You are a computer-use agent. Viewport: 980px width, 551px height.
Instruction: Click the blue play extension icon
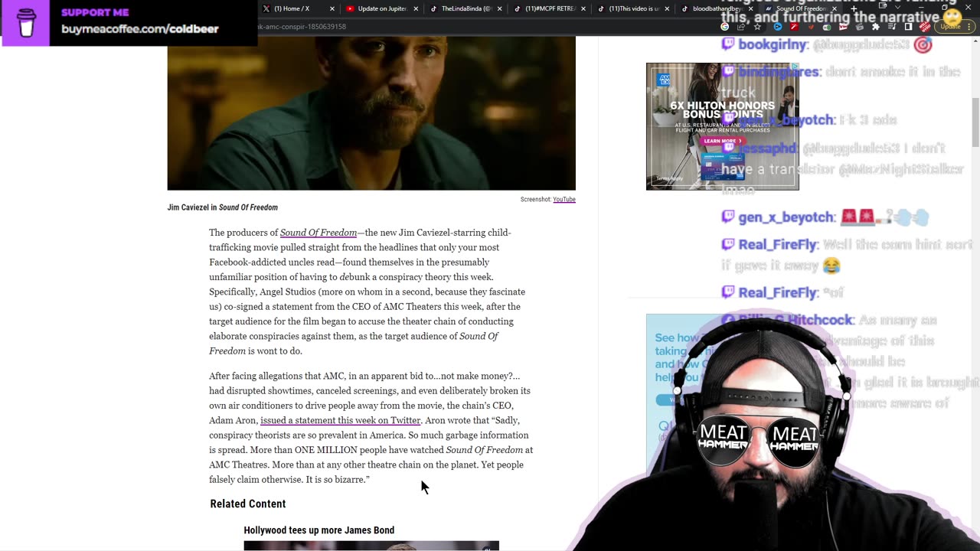click(778, 27)
